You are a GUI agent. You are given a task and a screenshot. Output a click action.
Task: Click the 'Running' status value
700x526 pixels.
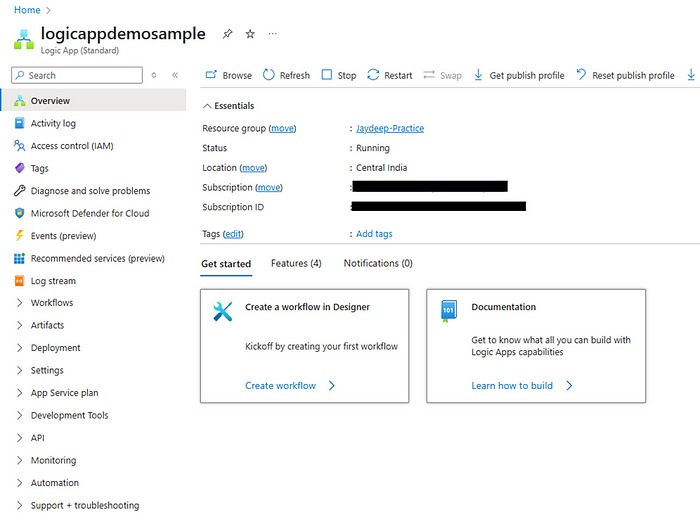[373, 148]
